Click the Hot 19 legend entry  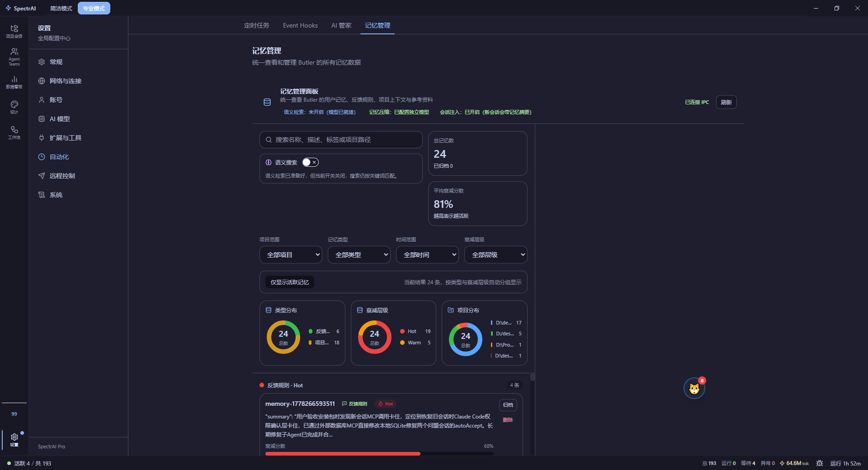tap(415, 331)
